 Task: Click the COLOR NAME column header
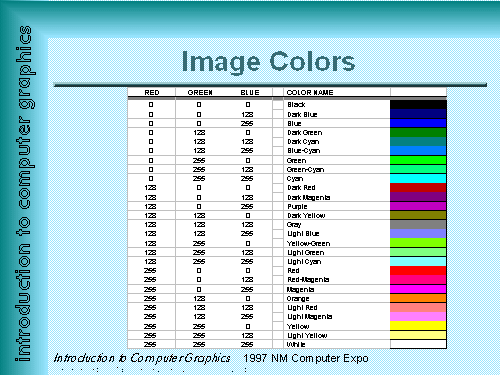point(310,93)
